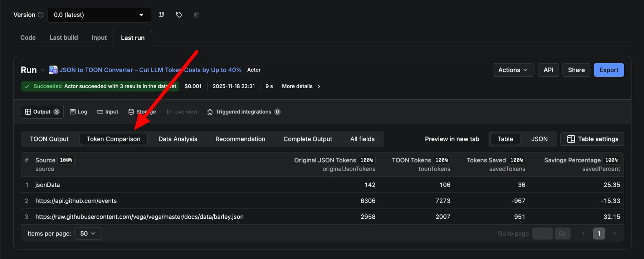Open the Data Analysis tab
644x259 pixels.
[178, 139]
